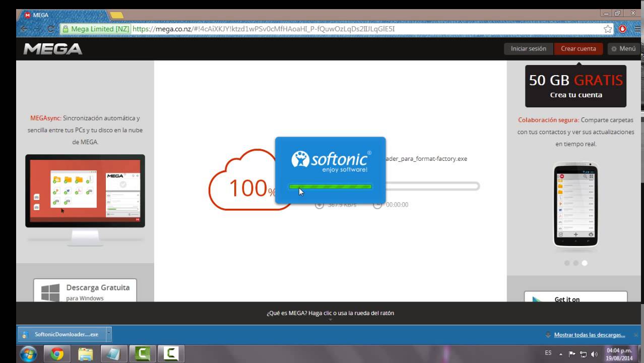Click the Action Center flag tray icon
This screenshot has height=363, width=644.
pos(572,354)
